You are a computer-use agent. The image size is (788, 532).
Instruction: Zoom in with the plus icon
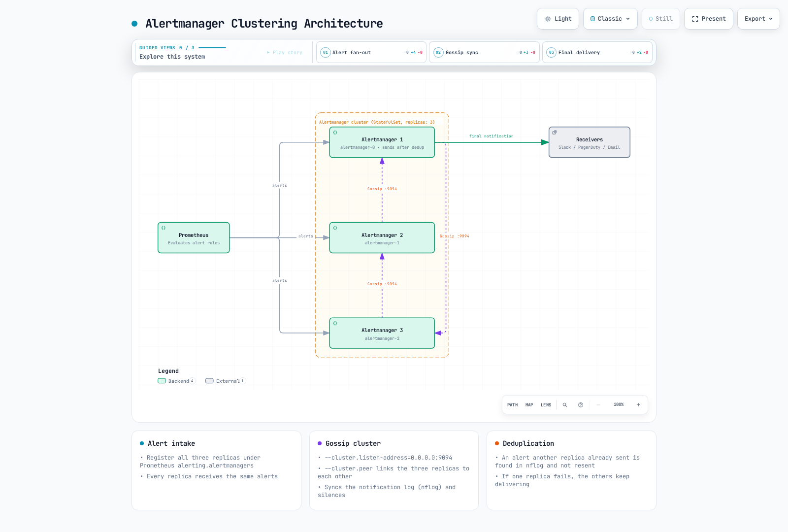638,405
